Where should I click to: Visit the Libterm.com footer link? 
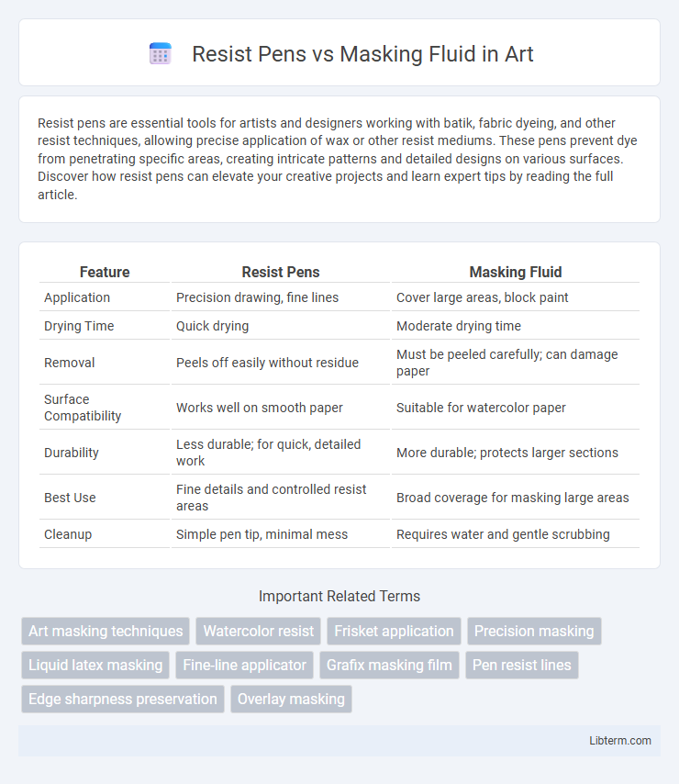620,741
